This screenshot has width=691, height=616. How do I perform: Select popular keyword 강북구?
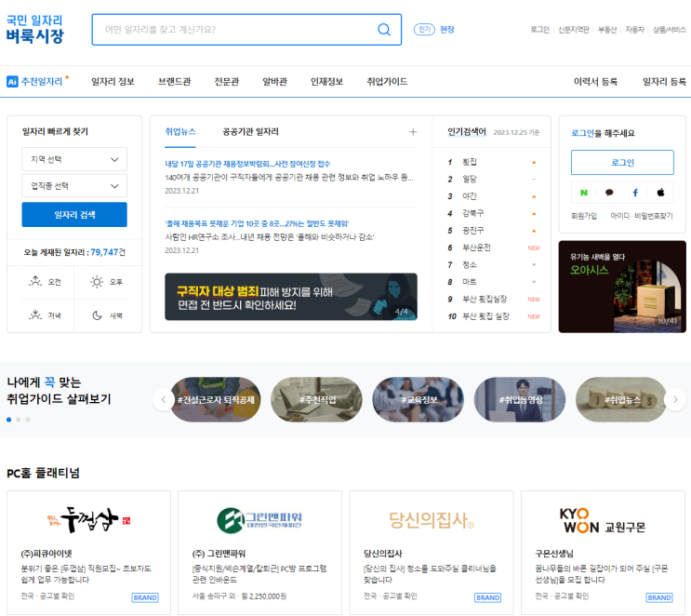point(472,213)
